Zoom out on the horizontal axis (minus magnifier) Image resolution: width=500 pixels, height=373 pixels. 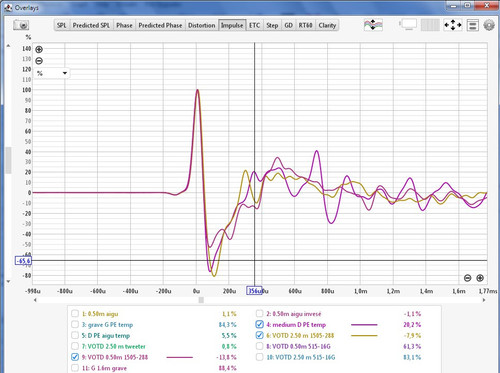click(468, 278)
